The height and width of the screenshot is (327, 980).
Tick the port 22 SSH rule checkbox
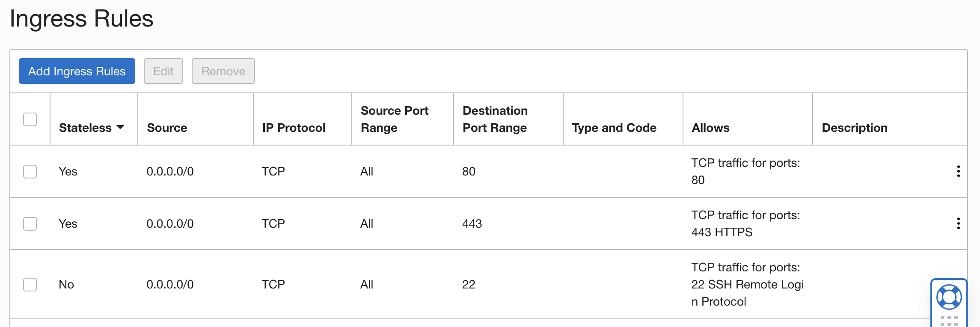coord(30,285)
